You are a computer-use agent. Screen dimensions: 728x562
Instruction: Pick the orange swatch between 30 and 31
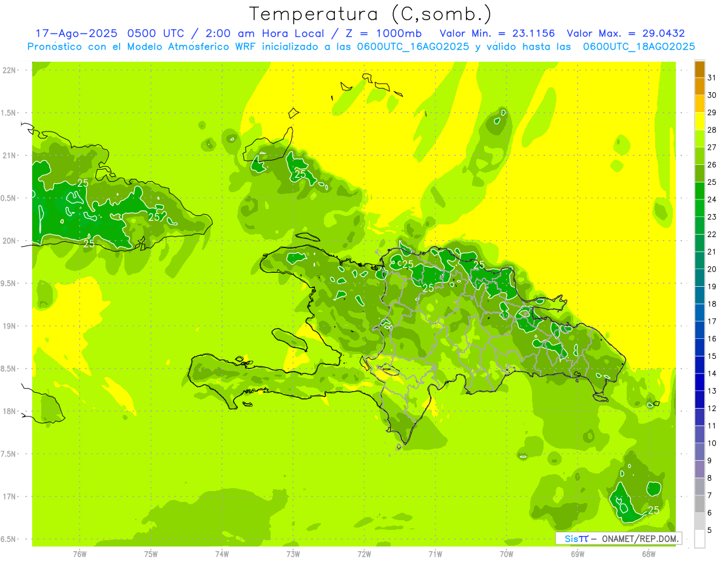(699, 87)
